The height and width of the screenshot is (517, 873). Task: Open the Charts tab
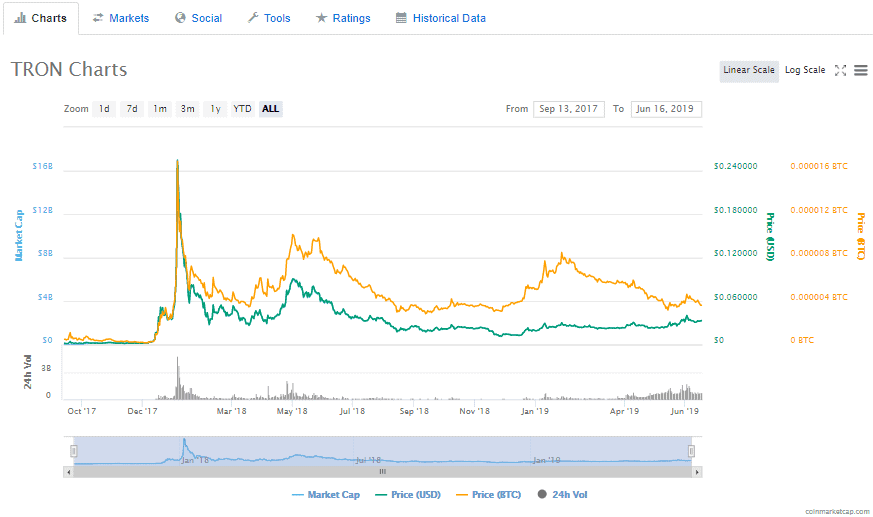(x=41, y=18)
